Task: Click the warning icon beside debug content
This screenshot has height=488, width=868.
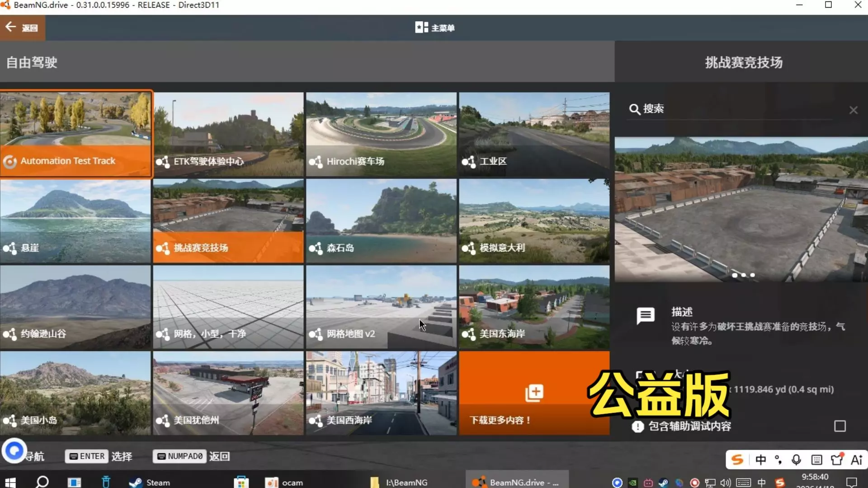Action: tap(637, 426)
